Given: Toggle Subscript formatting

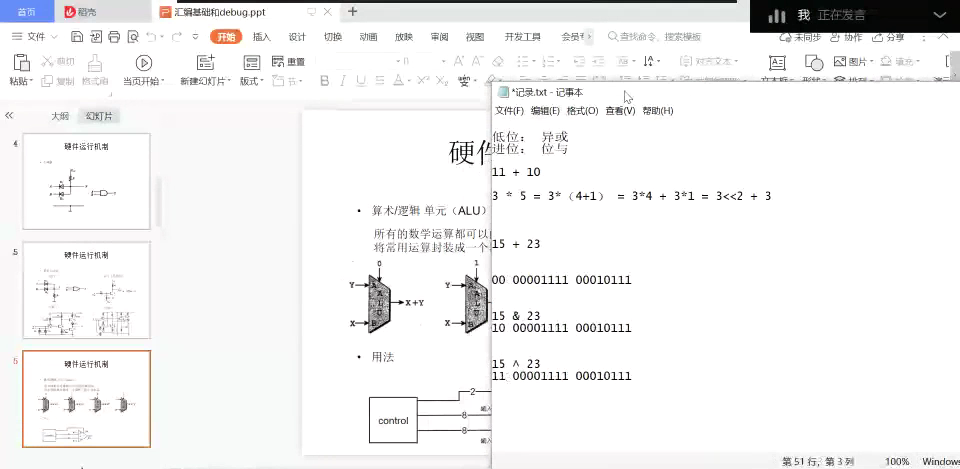Looking at the screenshot, I should pyautogui.click(x=442, y=81).
